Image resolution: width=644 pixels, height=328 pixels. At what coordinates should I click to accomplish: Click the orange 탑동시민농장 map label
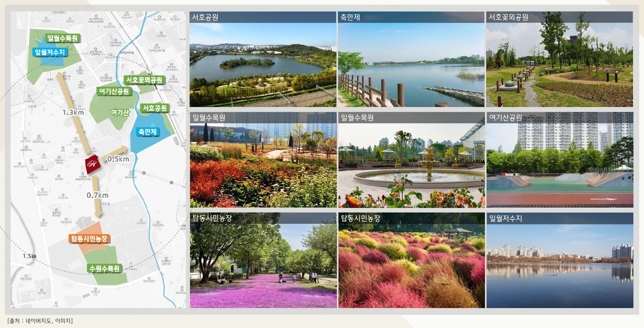[89, 238]
